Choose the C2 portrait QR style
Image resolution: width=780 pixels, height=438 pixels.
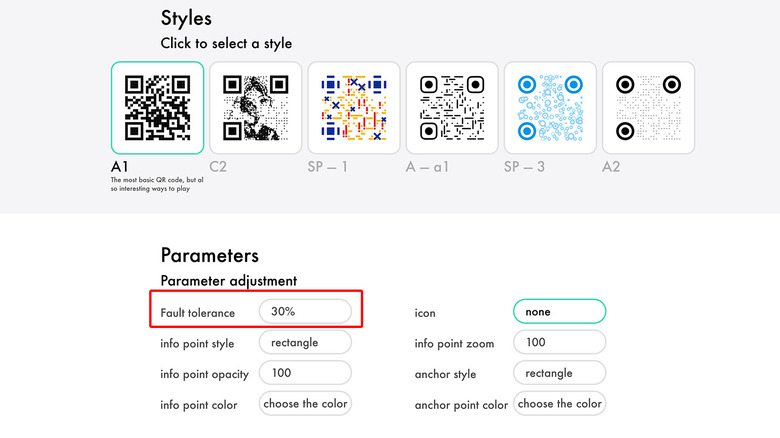255,108
